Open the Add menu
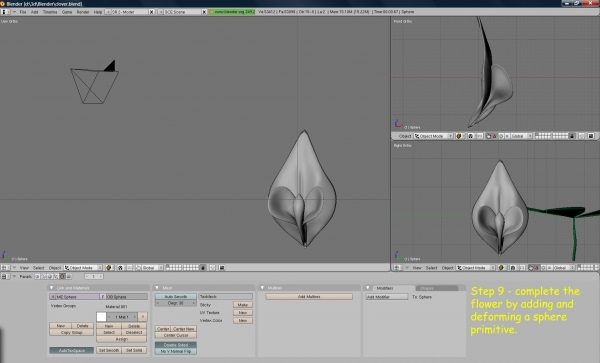The height and width of the screenshot is (363, 600). (x=34, y=12)
